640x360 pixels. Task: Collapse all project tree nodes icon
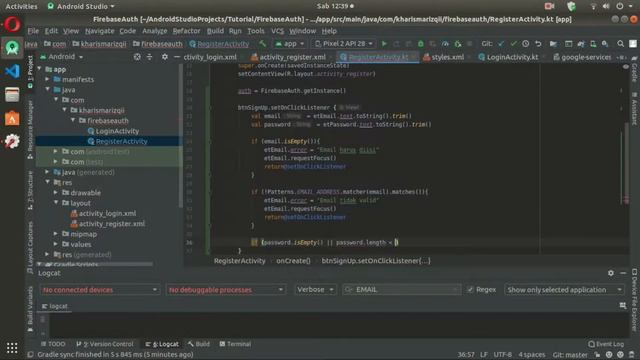click(x=149, y=57)
